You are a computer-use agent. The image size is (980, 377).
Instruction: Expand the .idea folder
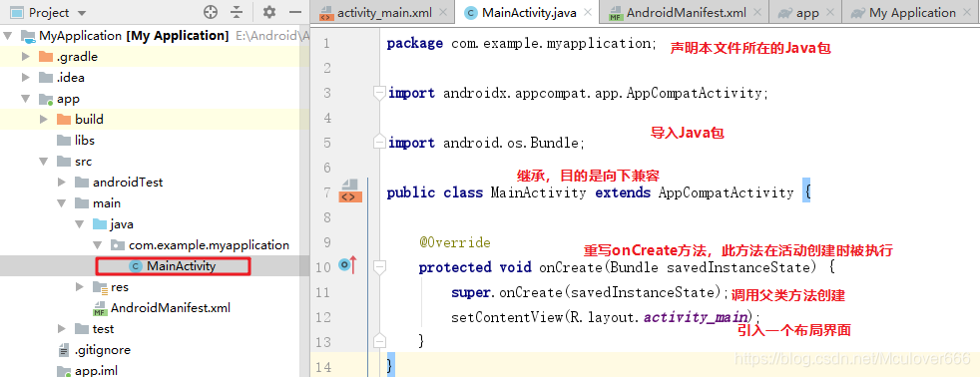click(26, 78)
